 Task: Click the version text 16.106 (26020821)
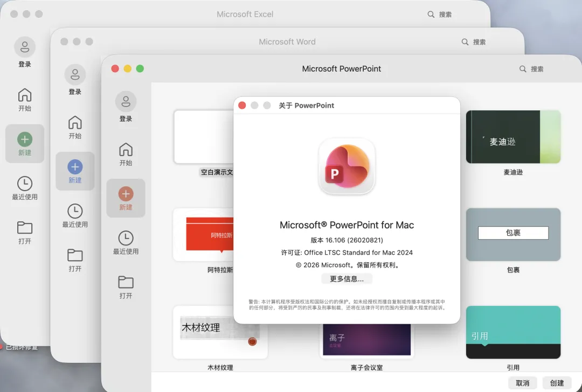347,240
